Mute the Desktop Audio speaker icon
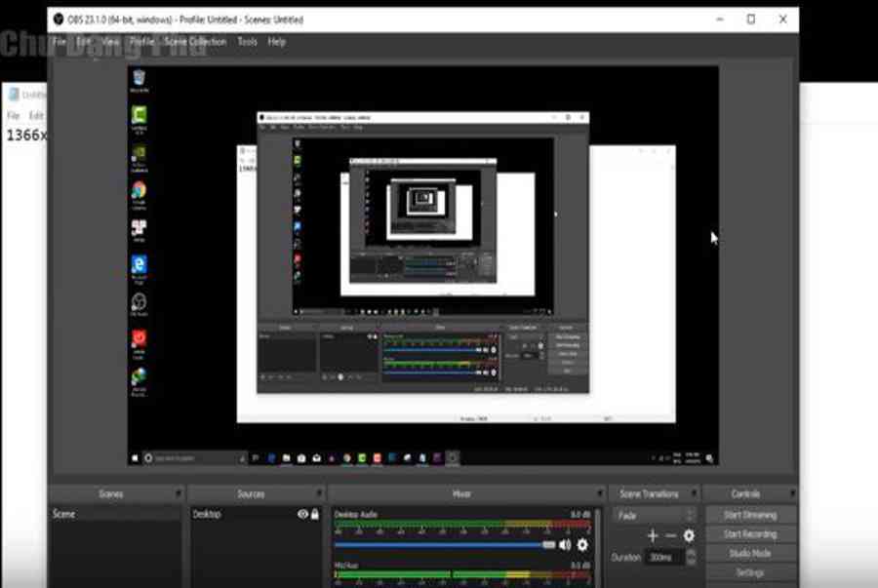The image size is (878, 588). pyautogui.click(x=565, y=545)
